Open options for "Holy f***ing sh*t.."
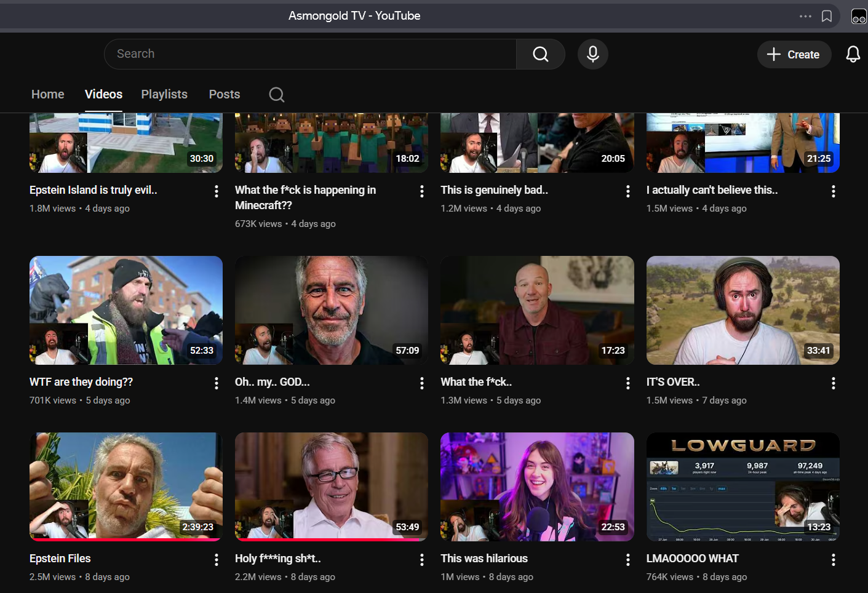 (422, 560)
